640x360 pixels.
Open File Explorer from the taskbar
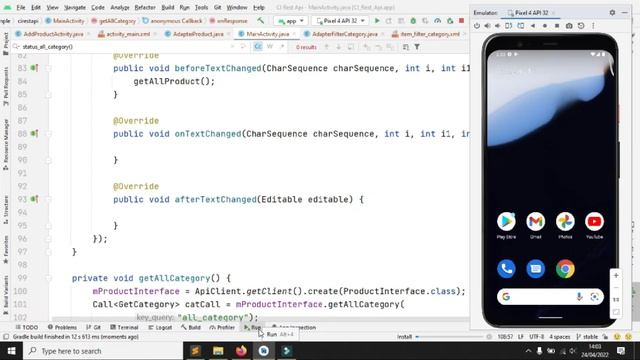pos(218,351)
